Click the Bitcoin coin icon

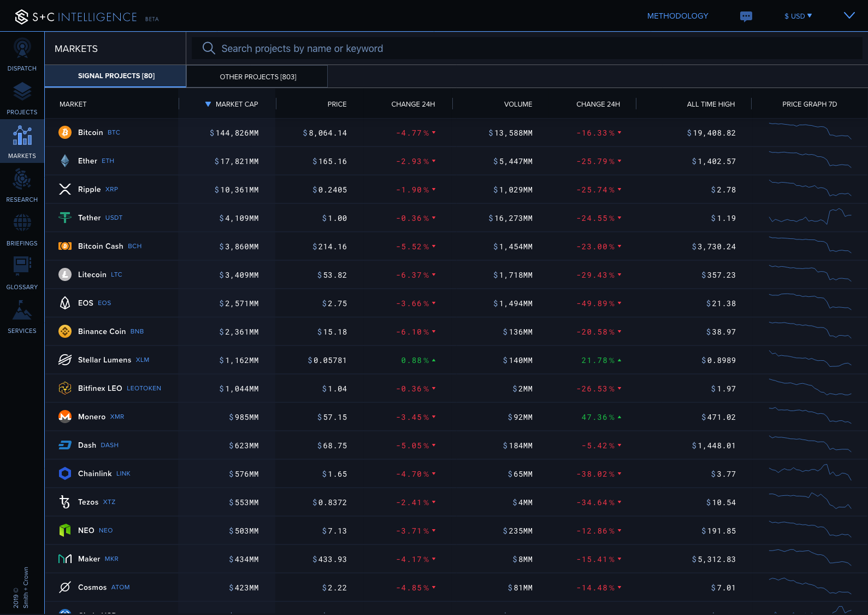65,132
